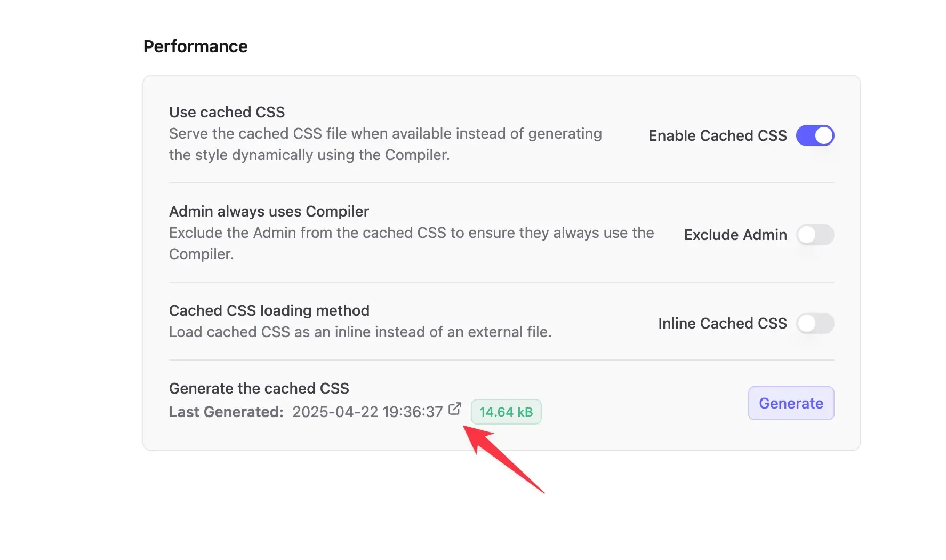Click the Exclude Admin label

(x=735, y=235)
